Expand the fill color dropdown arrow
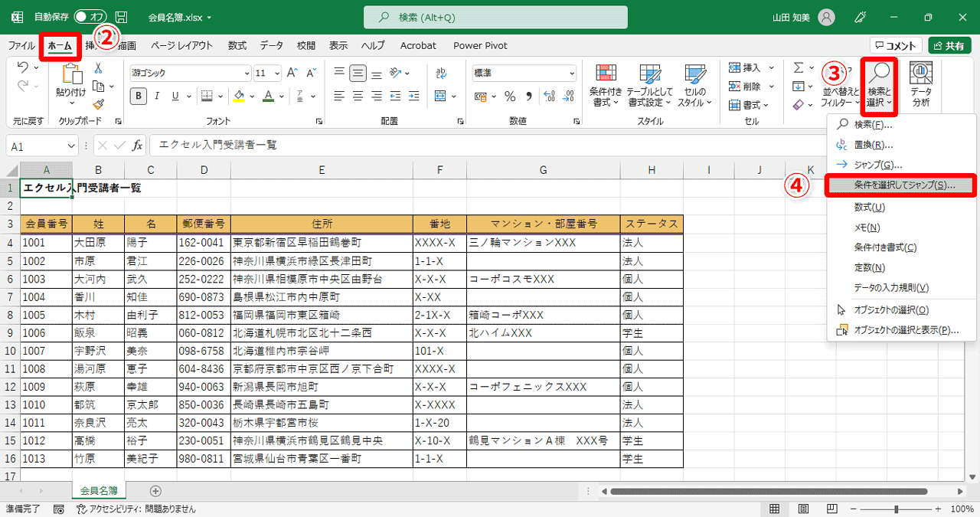The width and height of the screenshot is (980, 517). pyautogui.click(x=253, y=97)
